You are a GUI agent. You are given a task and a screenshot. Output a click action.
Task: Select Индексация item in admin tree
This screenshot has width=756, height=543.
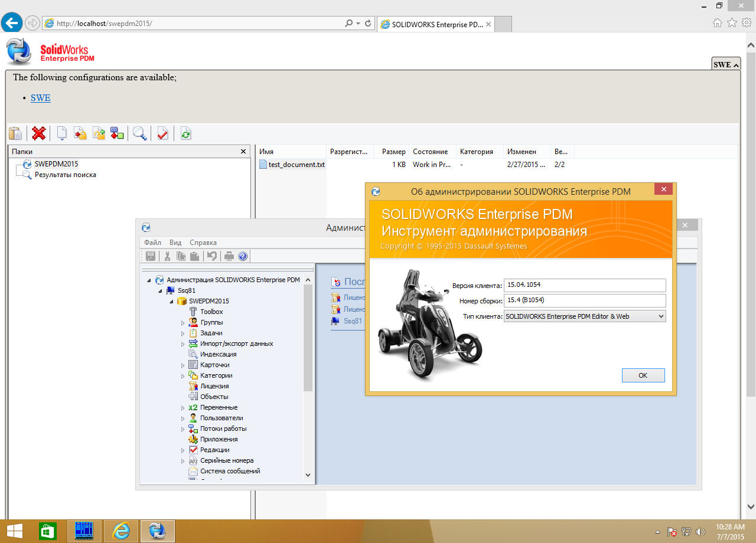218,354
